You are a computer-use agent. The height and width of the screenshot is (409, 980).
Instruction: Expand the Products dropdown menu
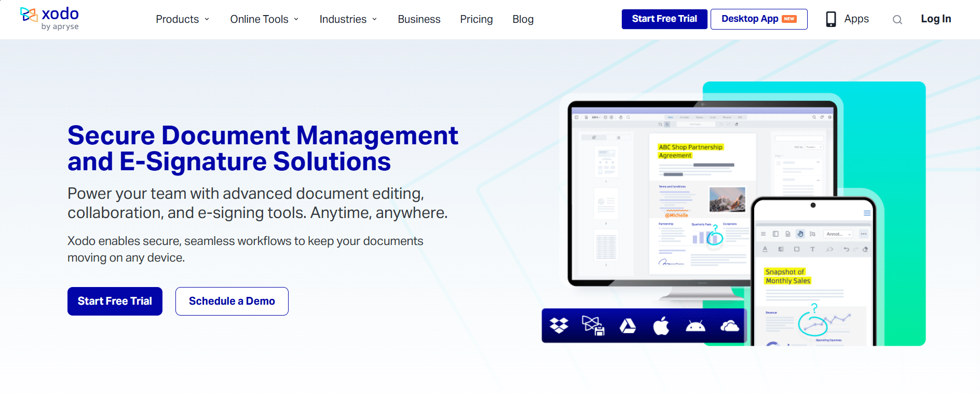(x=182, y=19)
